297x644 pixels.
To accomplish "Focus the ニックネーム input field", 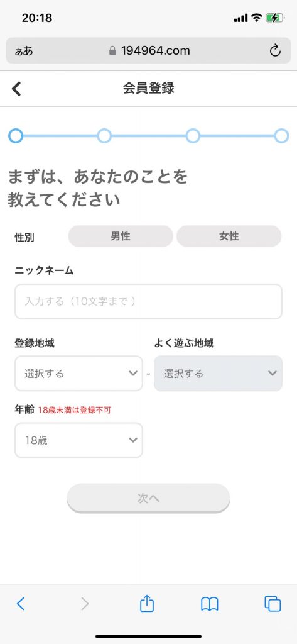I will [148, 301].
